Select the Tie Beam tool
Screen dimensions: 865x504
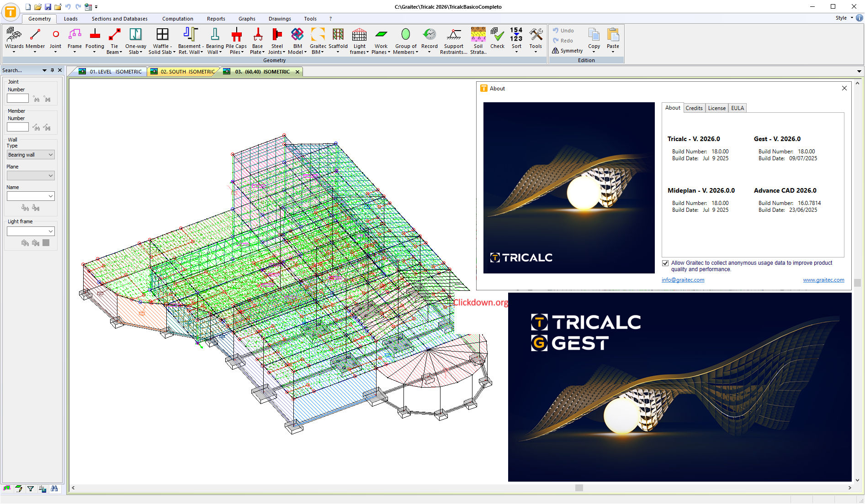click(x=114, y=35)
